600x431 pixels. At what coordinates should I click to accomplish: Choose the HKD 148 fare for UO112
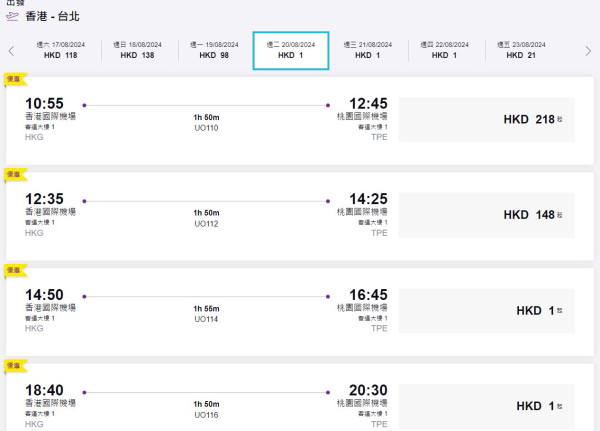click(486, 215)
